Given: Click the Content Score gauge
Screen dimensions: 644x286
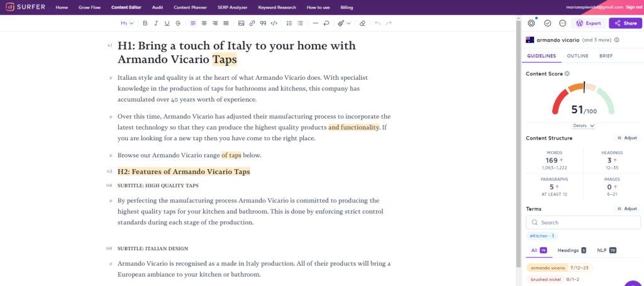Looking at the screenshot, I should pos(584,99).
